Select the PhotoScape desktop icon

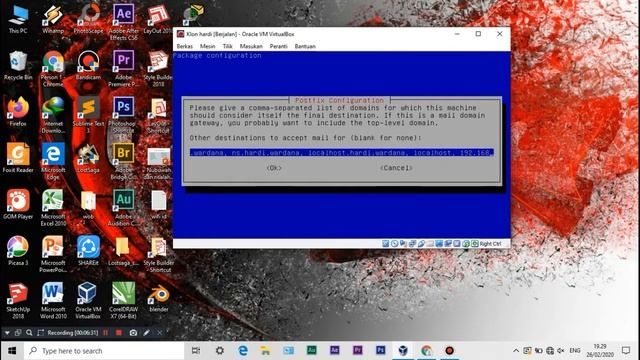88,19
